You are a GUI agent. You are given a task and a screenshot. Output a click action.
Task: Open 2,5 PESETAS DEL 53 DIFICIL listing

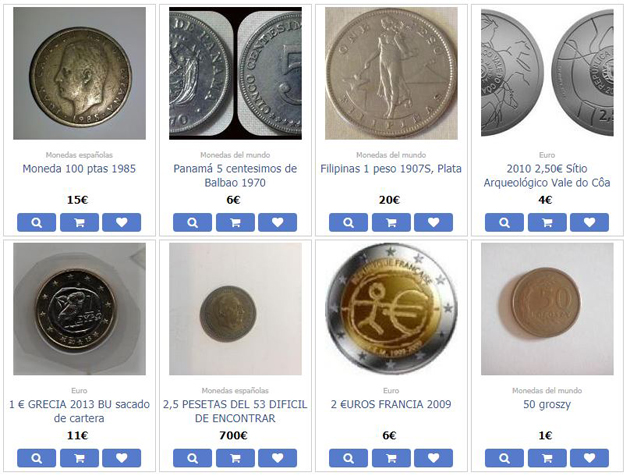[x=235, y=411]
